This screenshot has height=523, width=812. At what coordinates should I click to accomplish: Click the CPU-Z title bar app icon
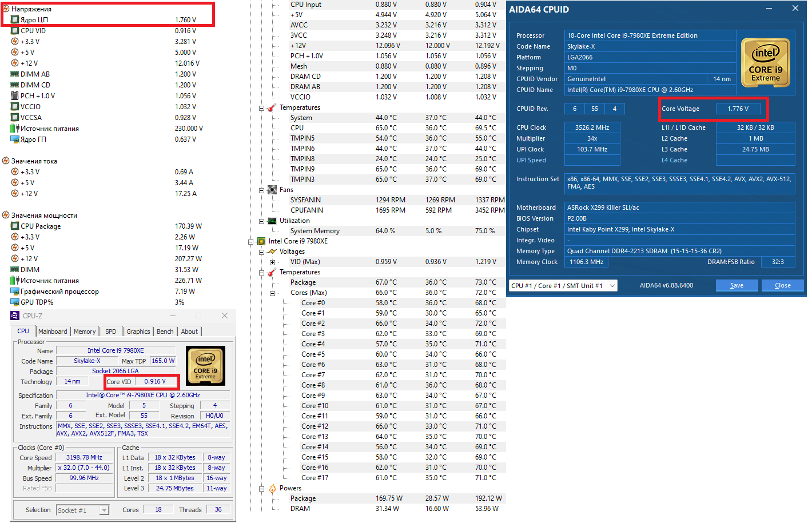(15, 316)
